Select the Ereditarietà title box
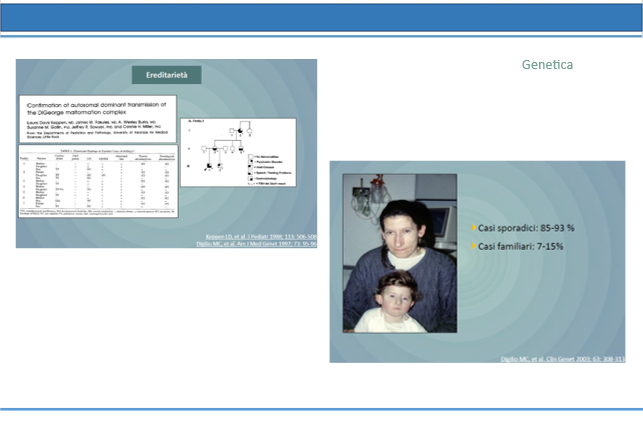Viewport: 643px width, 428px height. (166, 75)
